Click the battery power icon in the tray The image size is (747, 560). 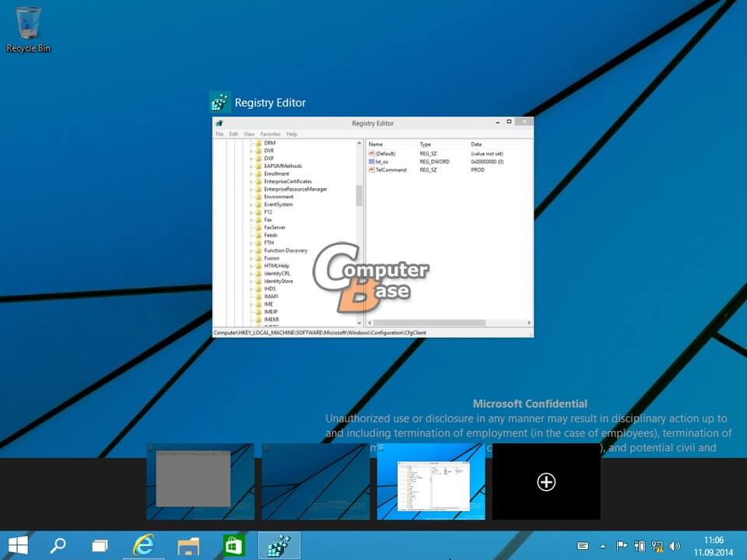640,545
